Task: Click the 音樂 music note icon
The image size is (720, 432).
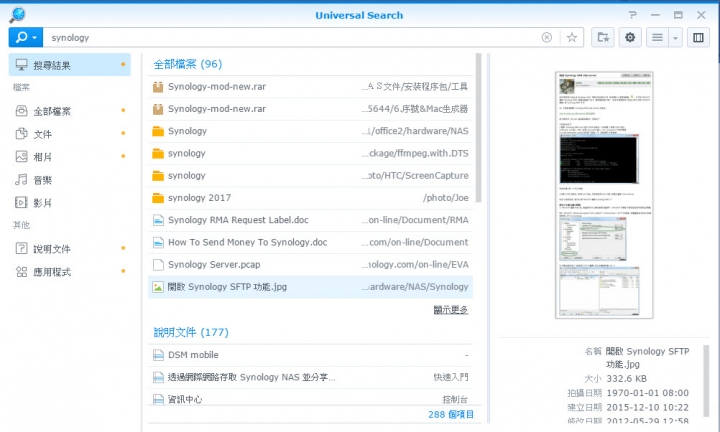Action: [x=21, y=180]
